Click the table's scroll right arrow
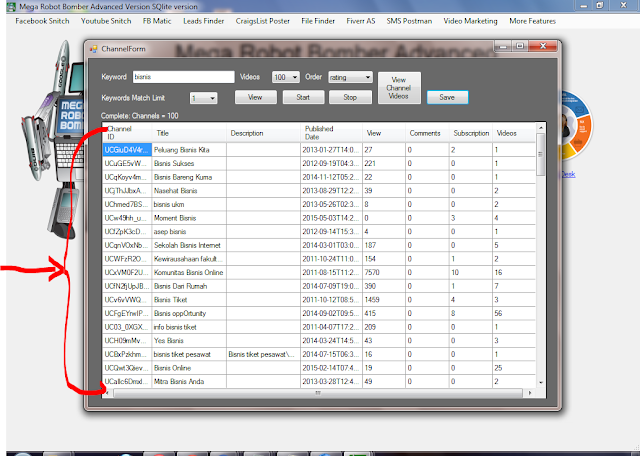This screenshot has width=640, height=456. click(530, 393)
